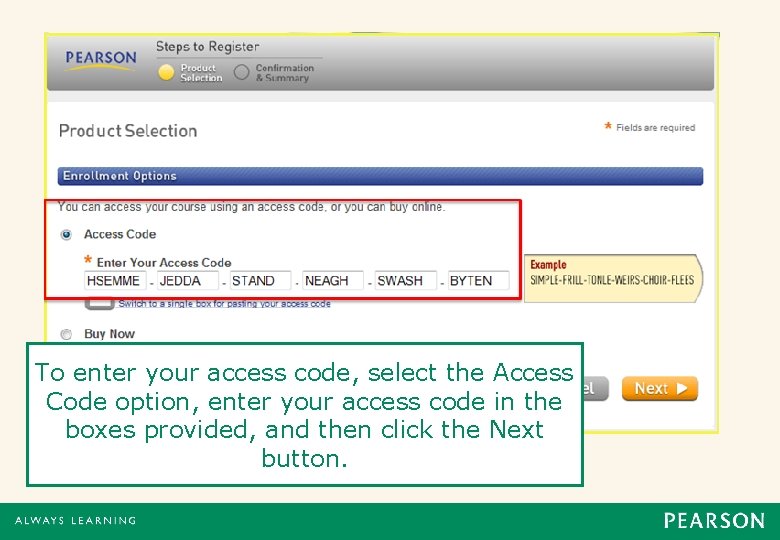Click the access code box containing HSEMME

pos(115,281)
